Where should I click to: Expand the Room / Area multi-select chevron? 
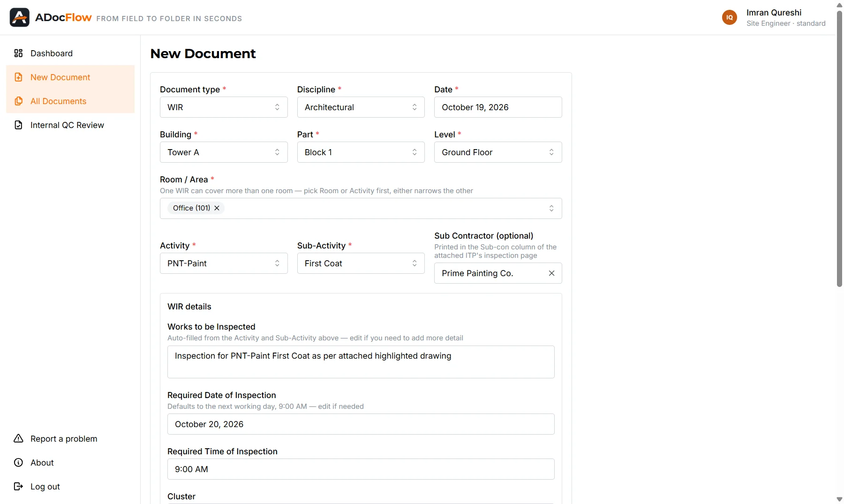[x=551, y=208]
